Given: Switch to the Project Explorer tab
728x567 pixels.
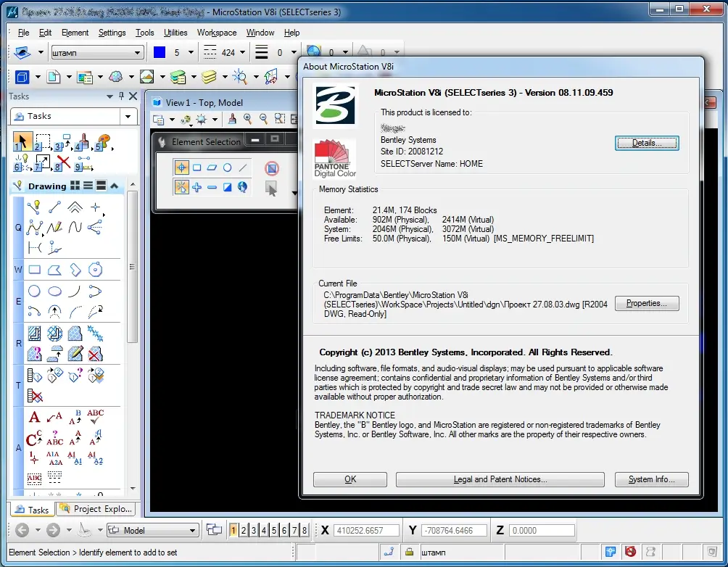Looking at the screenshot, I should [96, 509].
